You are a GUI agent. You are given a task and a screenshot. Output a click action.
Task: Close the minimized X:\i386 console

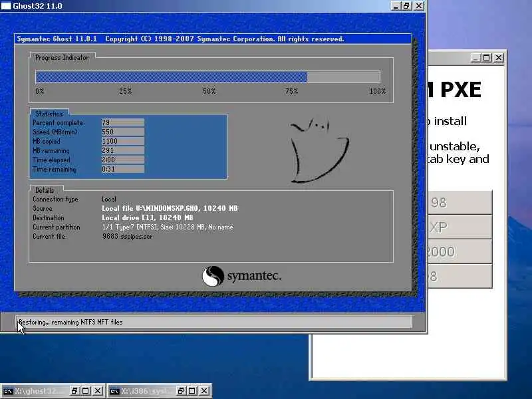[x=204, y=391]
